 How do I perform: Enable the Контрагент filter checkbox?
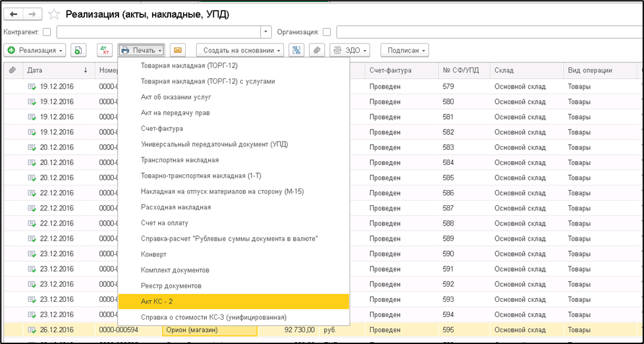pos(47,32)
